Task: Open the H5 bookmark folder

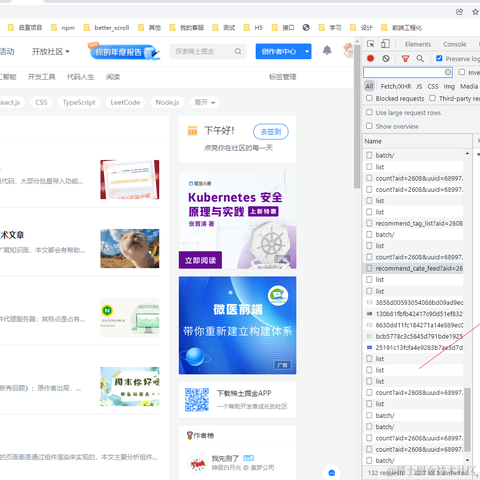Action: coord(253,28)
